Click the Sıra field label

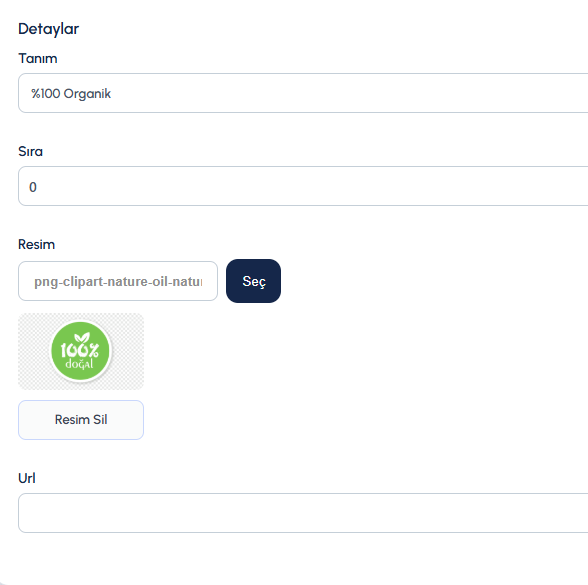[30, 152]
